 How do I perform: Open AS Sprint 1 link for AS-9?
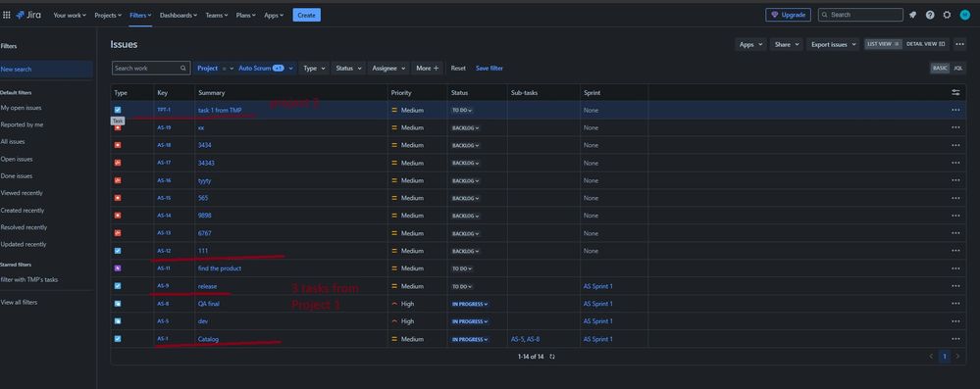[598, 286]
